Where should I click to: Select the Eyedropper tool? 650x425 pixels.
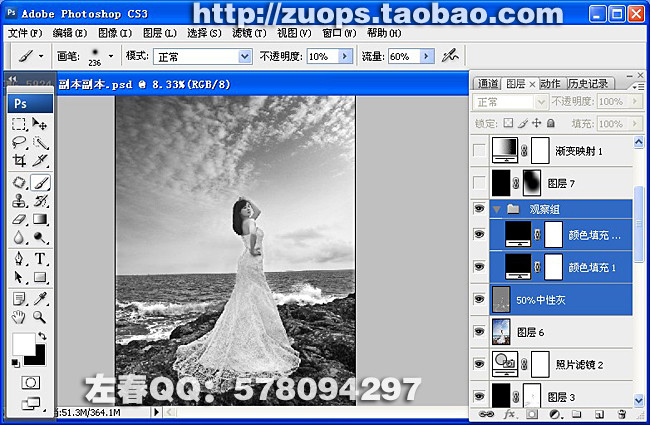click(x=40, y=299)
